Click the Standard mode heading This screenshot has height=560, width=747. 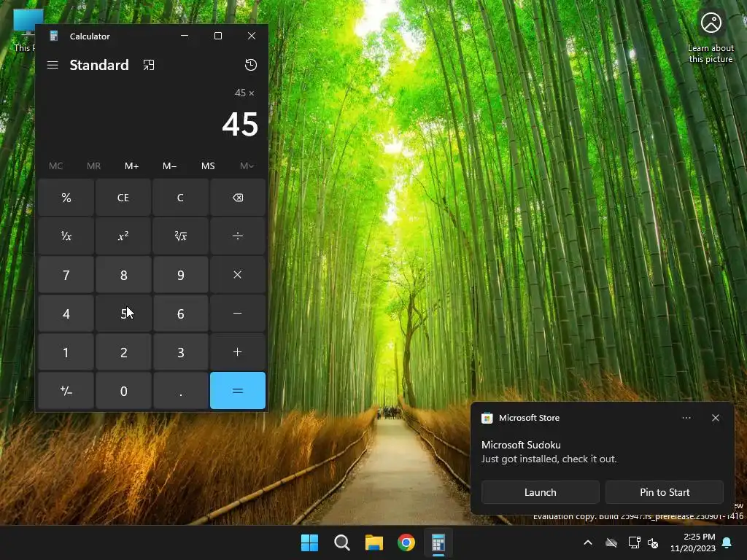click(99, 65)
